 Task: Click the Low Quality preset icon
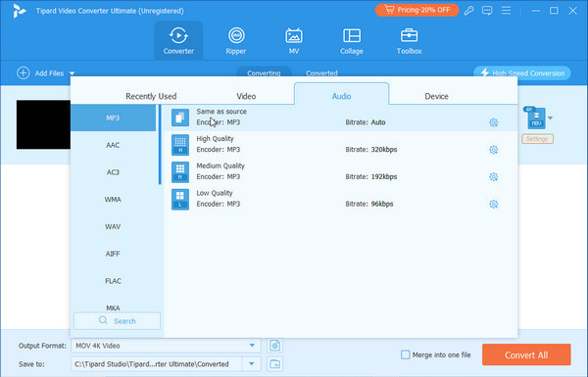click(x=180, y=199)
